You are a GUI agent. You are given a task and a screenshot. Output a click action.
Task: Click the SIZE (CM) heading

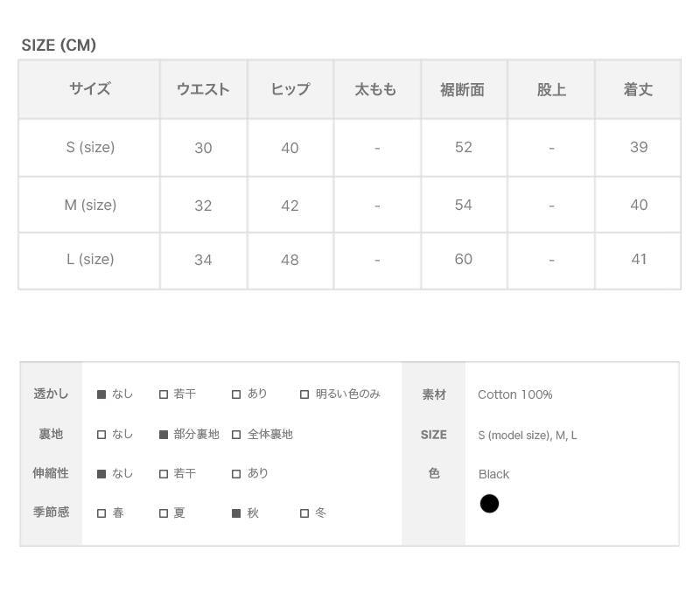(x=59, y=45)
